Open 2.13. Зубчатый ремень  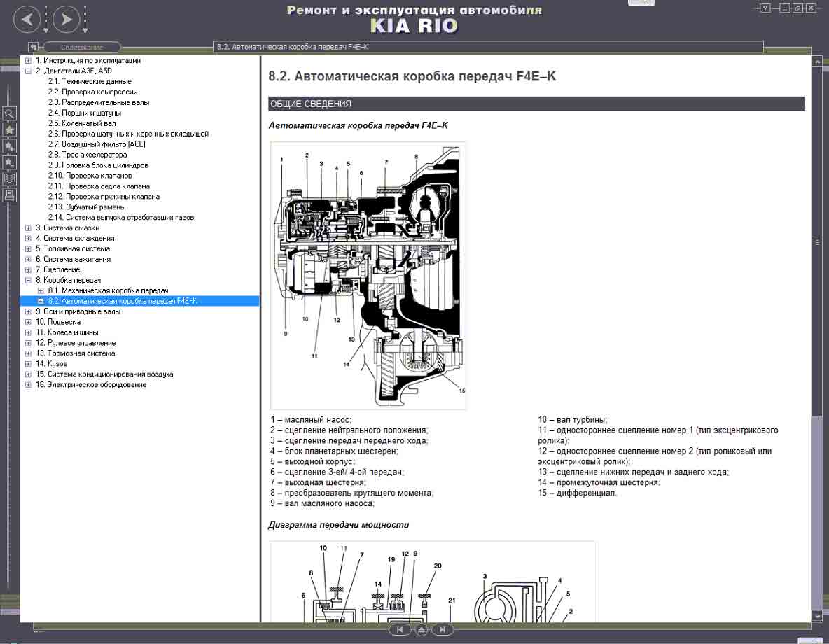(86, 207)
